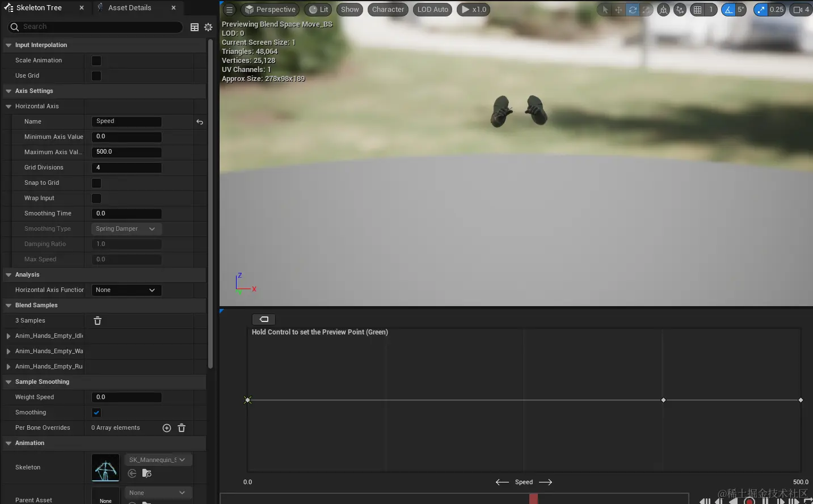Open the Character menu in viewport
Image resolution: width=813 pixels, height=504 pixels.
(x=388, y=10)
